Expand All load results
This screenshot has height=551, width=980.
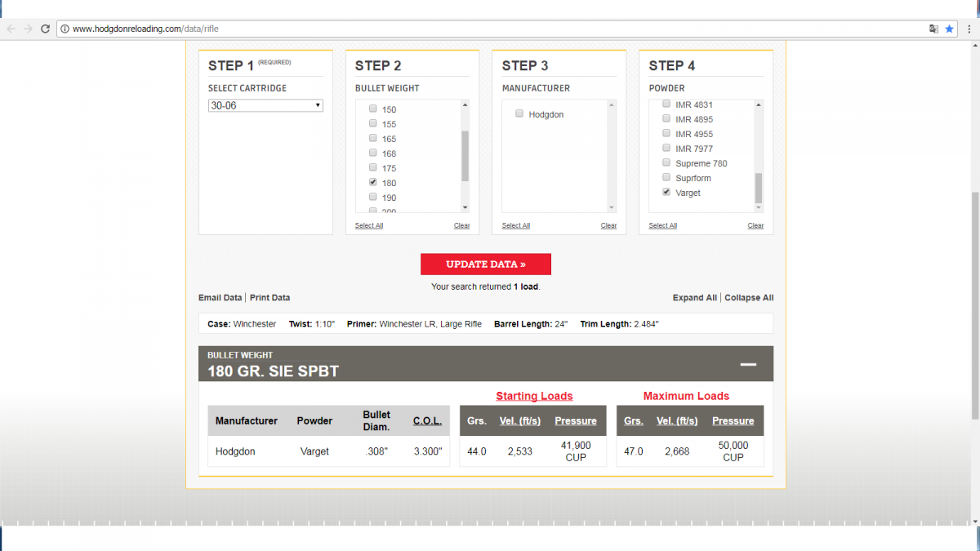coord(695,298)
